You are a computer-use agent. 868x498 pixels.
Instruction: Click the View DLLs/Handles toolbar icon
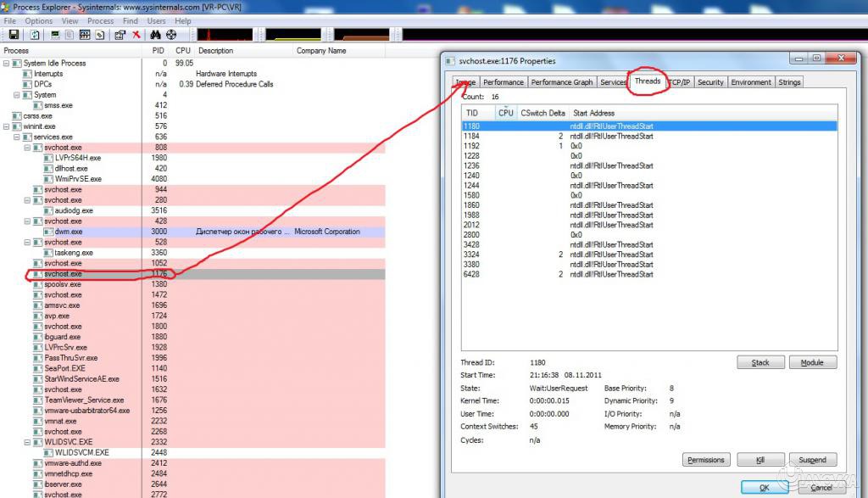click(100, 35)
